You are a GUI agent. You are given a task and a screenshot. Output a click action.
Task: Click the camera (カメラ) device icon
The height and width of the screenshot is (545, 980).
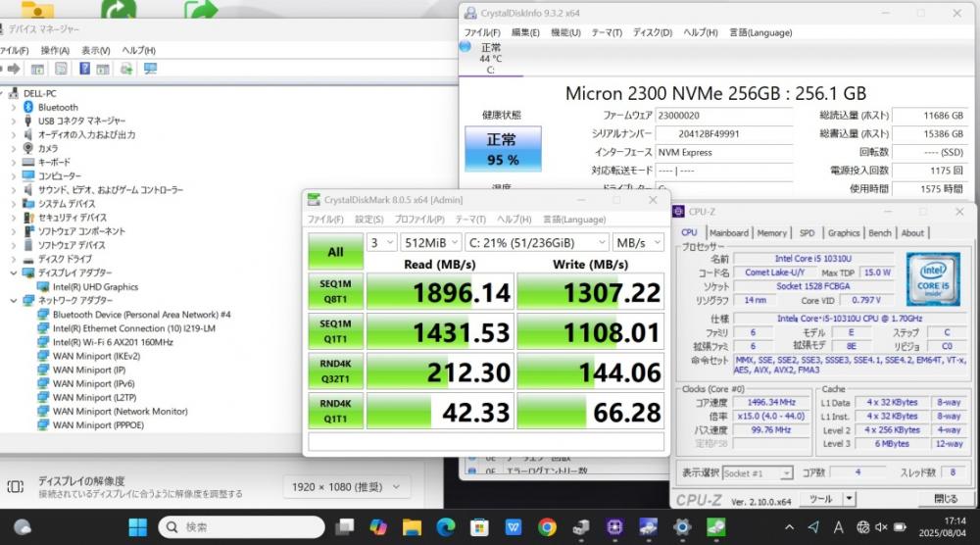click(28, 148)
